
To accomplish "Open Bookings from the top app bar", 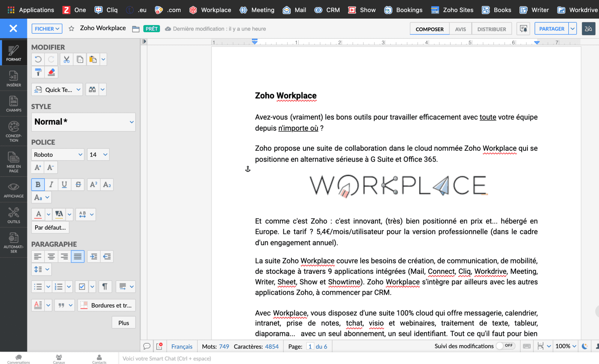I will (403, 10).
